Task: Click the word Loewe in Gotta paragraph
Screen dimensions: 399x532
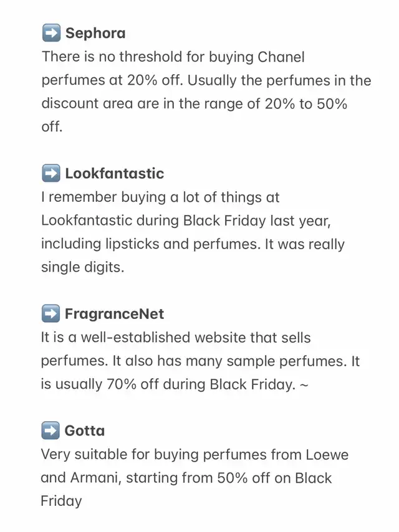Action: (x=327, y=455)
